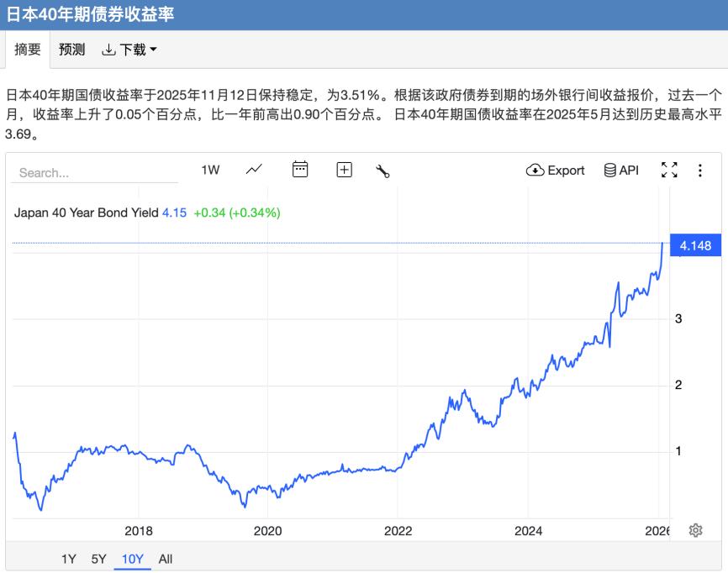The height and width of the screenshot is (573, 728).
Task: Click the Export button
Action: coord(555,170)
